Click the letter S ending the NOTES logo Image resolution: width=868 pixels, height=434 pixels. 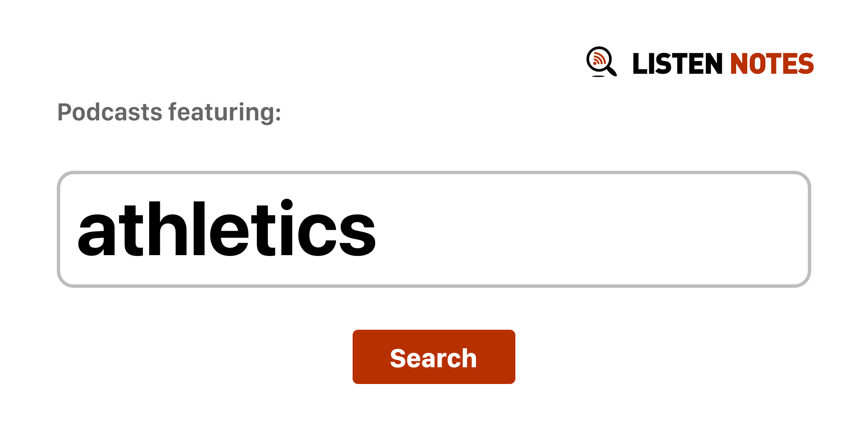point(805,64)
